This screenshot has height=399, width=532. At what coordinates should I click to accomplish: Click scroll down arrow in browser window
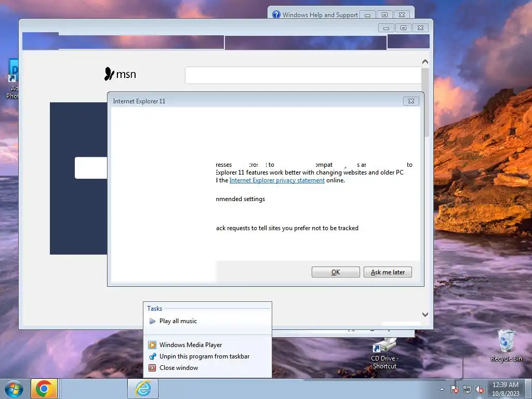point(425,314)
